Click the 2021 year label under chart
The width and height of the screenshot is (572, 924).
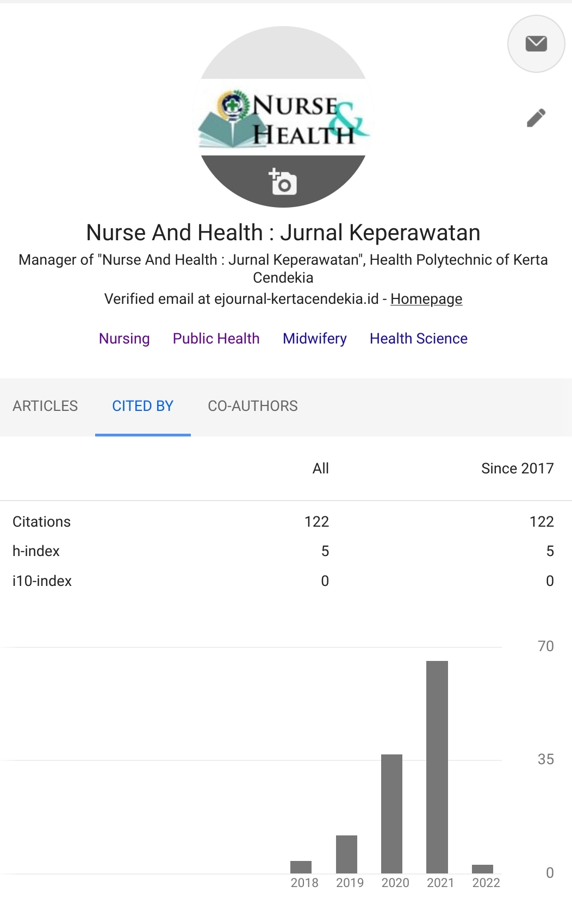[440, 883]
